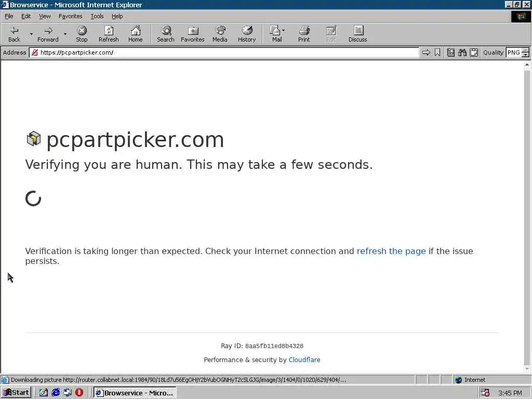Image resolution: width=532 pixels, height=399 pixels.
Task: Decrease Quality with the down spinner arrow
Action: (526, 55)
